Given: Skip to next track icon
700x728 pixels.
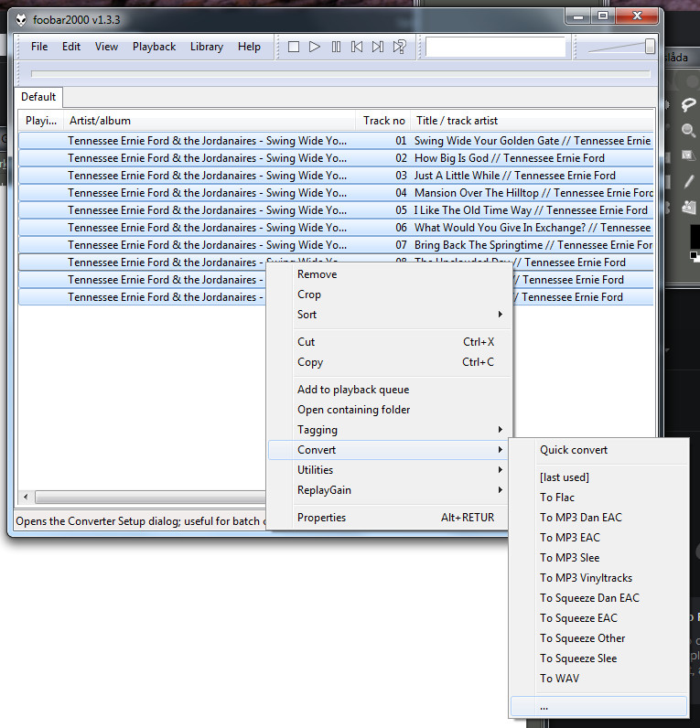Looking at the screenshot, I should (378, 47).
